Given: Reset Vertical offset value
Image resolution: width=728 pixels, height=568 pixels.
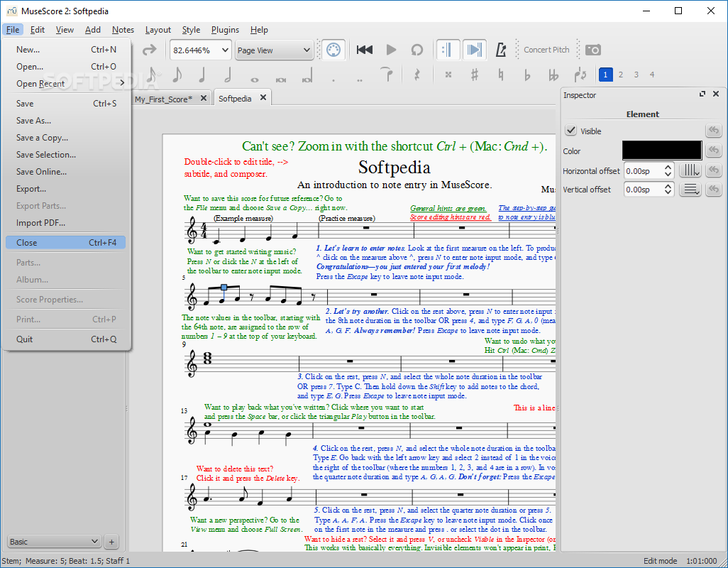Looking at the screenshot, I should [714, 190].
